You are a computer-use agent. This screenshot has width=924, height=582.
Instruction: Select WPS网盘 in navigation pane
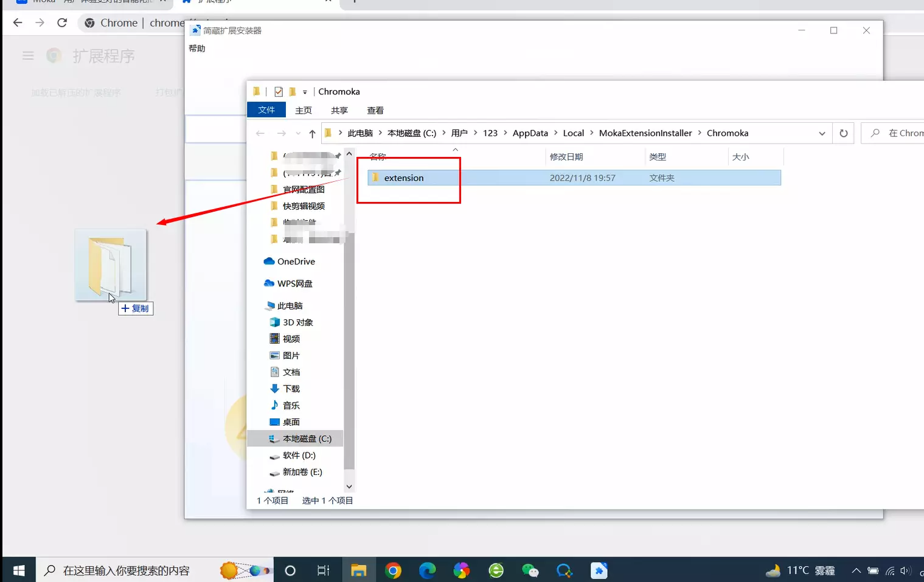tap(294, 283)
